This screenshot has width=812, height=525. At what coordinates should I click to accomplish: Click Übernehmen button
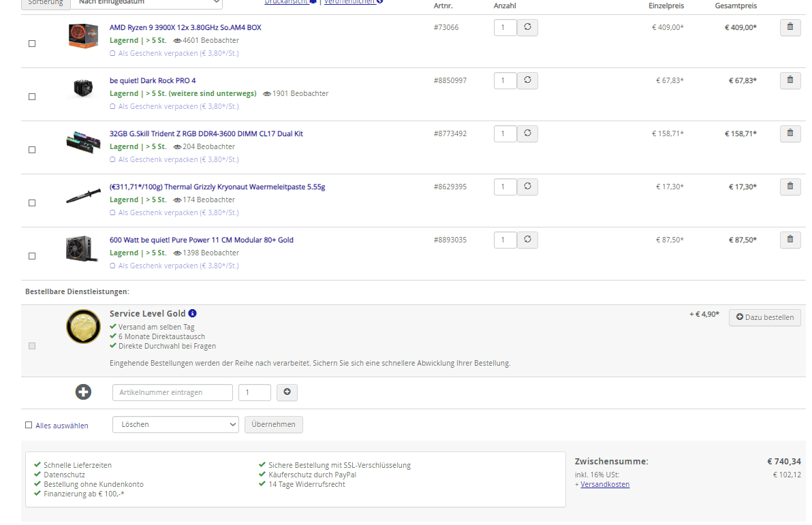tap(273, 424)
